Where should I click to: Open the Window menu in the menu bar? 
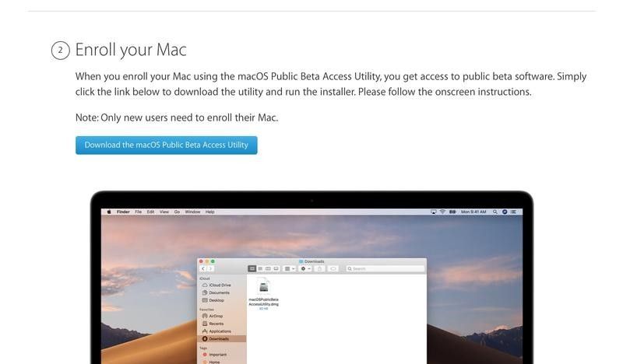(x=192, y=212)
